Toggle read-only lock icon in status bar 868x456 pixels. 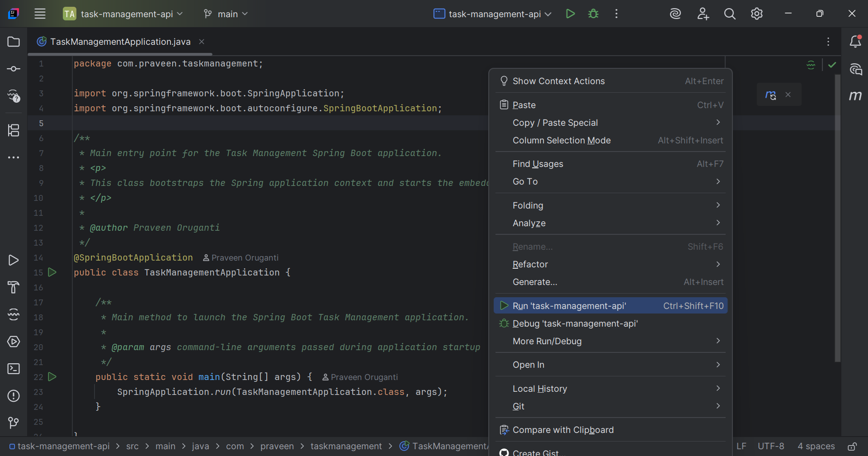pyautogui.click(x=852, y=446)
